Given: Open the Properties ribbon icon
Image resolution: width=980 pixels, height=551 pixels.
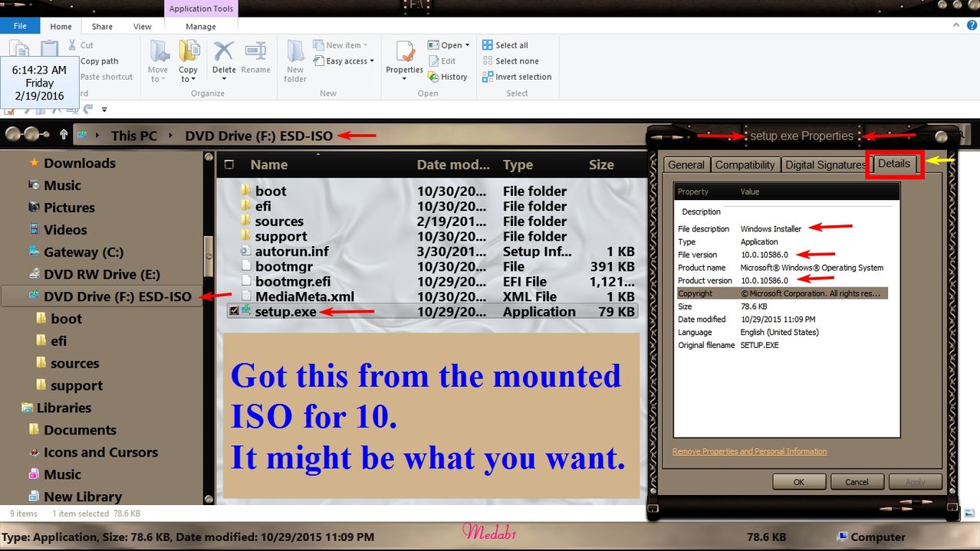Looking at the screenshot, I should [x=404, y=52].
